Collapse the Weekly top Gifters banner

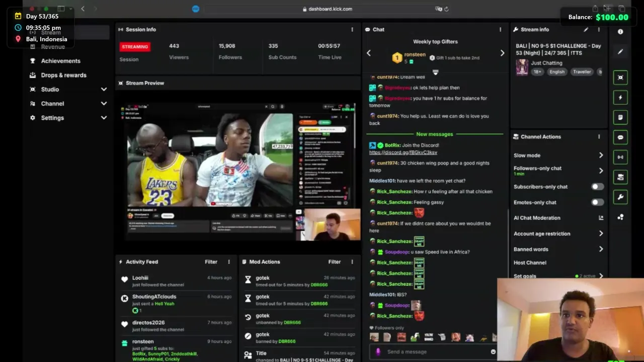tap(435, 72)
